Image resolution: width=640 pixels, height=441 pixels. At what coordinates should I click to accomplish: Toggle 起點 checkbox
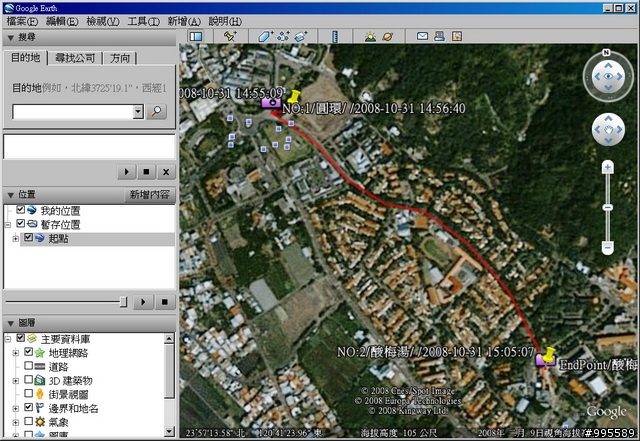pos(28,237)
